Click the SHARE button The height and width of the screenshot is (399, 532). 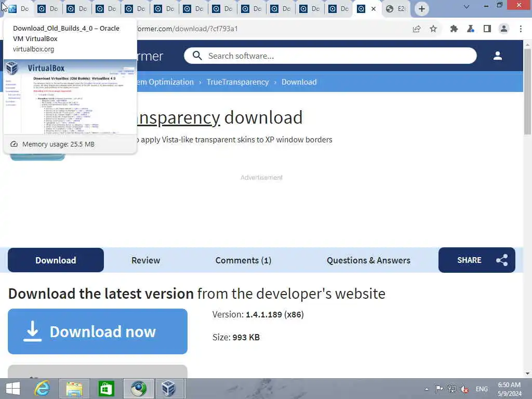(477, 260)
